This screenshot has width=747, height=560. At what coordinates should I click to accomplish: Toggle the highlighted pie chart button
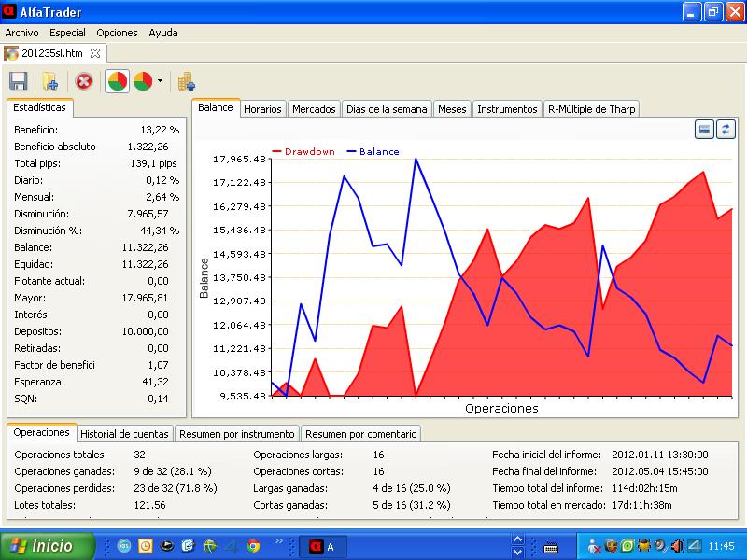pos(118,81)
